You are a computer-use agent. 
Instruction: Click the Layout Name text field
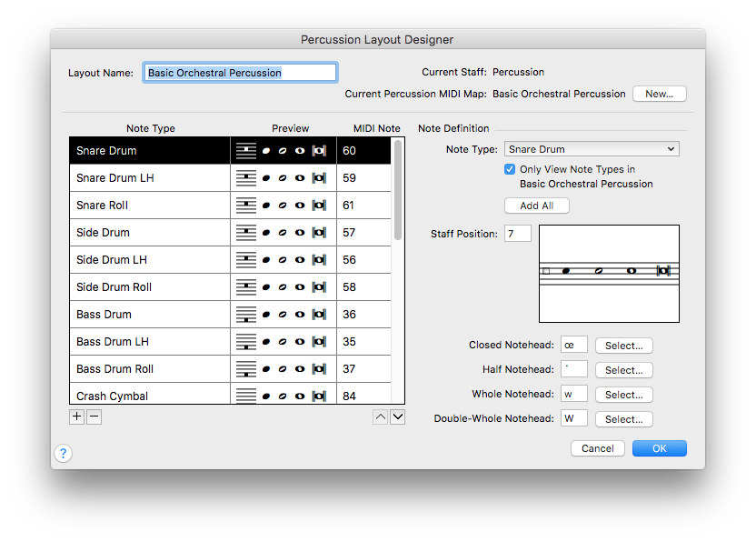(240, 73)
